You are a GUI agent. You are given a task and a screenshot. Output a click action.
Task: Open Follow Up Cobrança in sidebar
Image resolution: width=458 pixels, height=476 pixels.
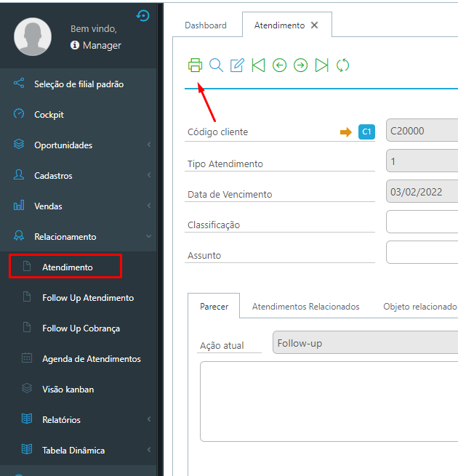point(81,328)
